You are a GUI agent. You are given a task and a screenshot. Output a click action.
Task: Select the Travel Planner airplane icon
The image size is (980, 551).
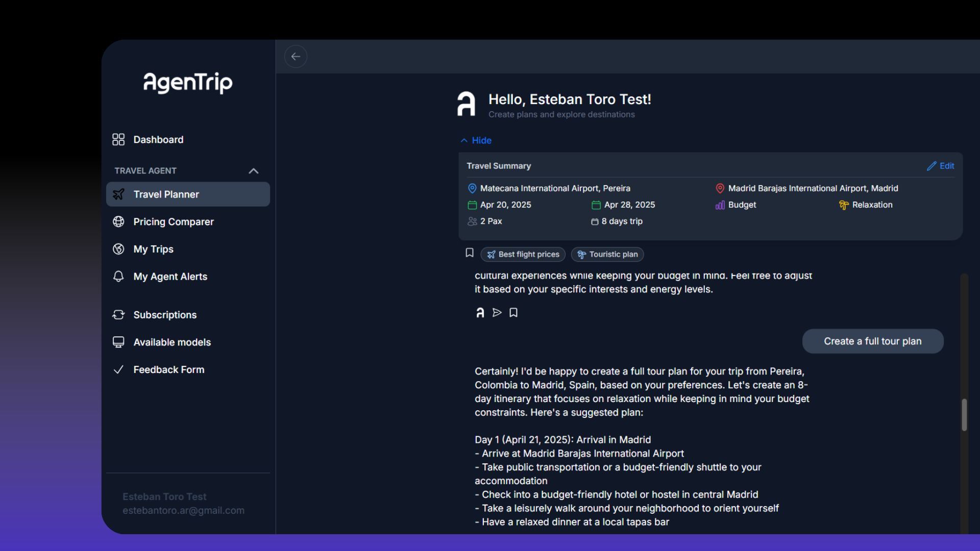(118, 194)
